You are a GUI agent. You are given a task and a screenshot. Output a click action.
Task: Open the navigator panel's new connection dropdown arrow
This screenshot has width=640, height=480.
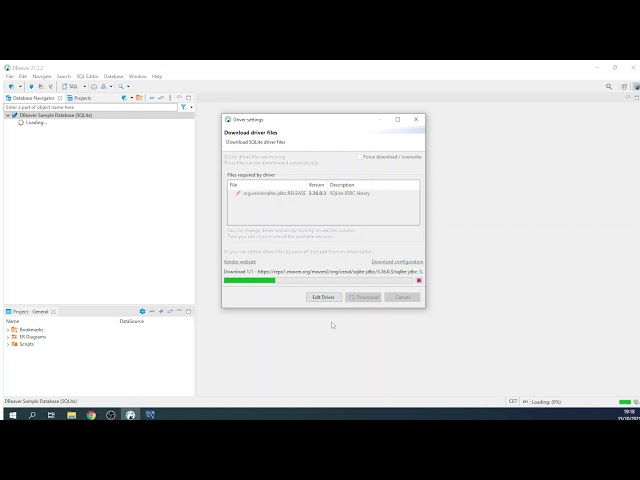131,98
